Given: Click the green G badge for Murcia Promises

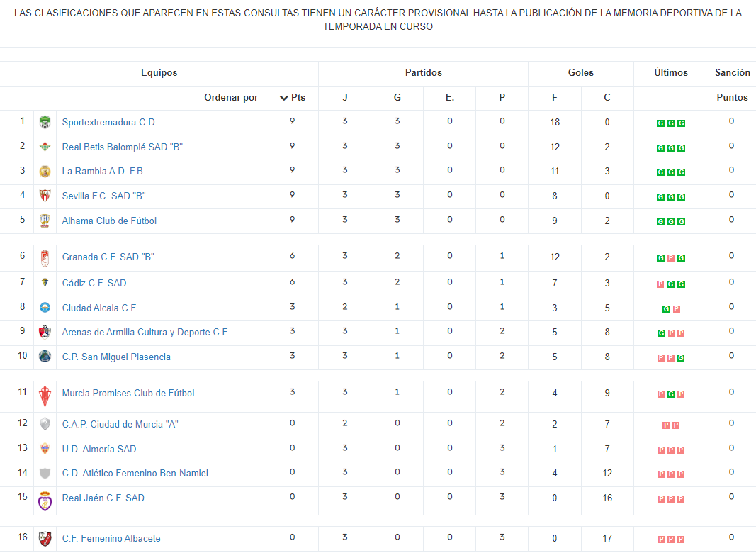Looking at the screenshot, I should [671, 394].
